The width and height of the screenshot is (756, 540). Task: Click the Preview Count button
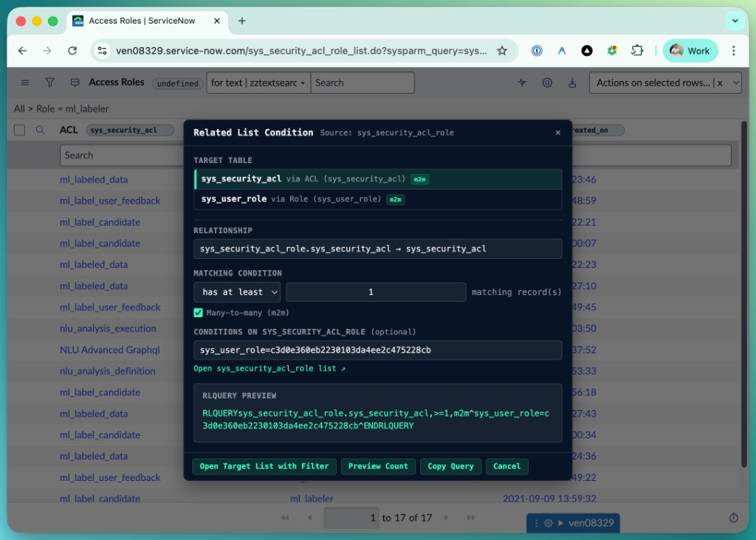[378, 466]
